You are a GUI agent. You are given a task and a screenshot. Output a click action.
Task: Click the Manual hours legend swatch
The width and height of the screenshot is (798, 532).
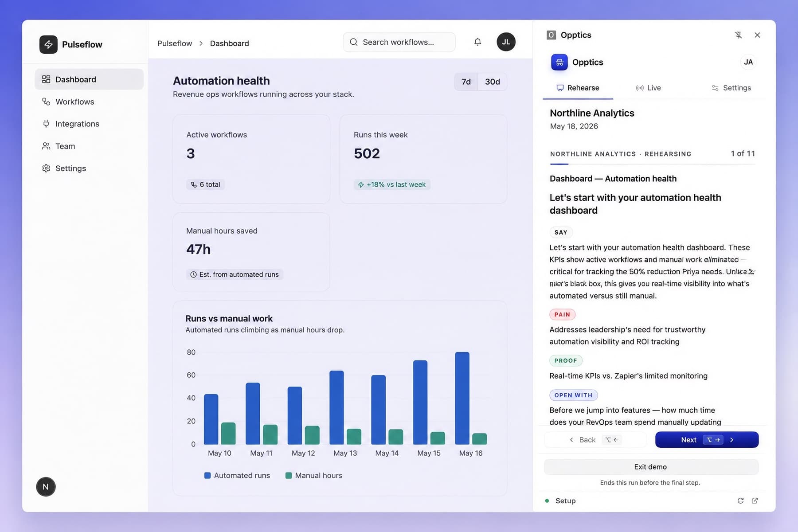[289, 475]
